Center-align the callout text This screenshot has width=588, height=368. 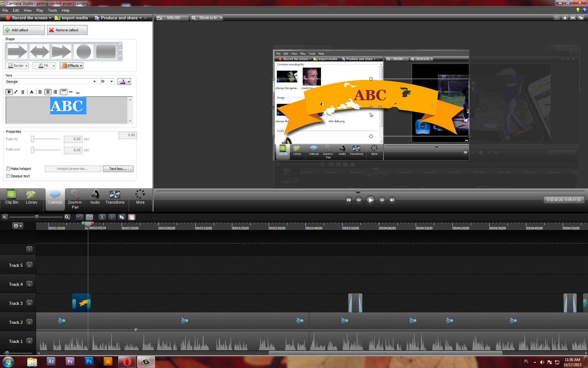[48, 92]
